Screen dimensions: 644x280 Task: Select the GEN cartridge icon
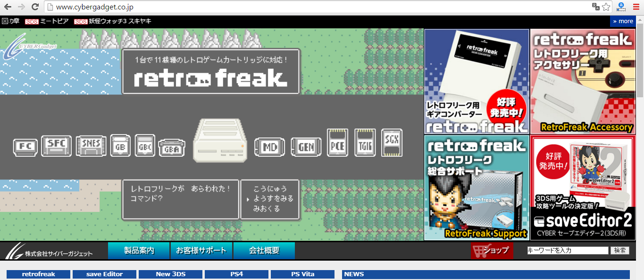306,147
